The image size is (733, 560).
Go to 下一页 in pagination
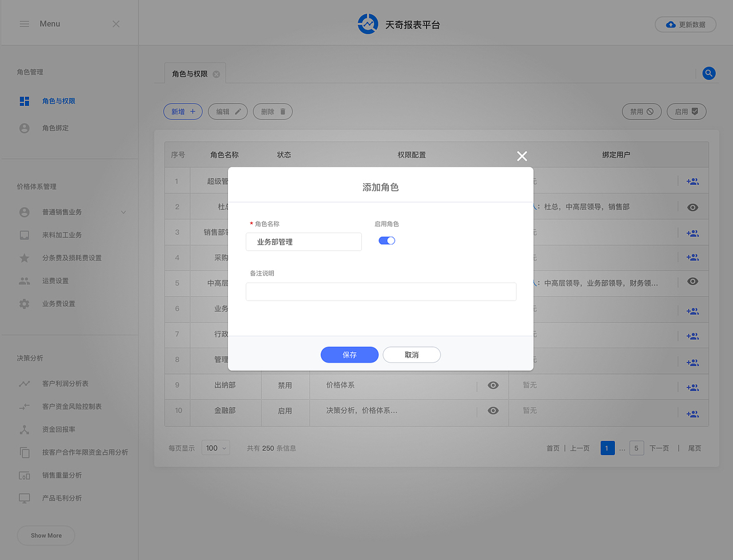pos(659,448)
